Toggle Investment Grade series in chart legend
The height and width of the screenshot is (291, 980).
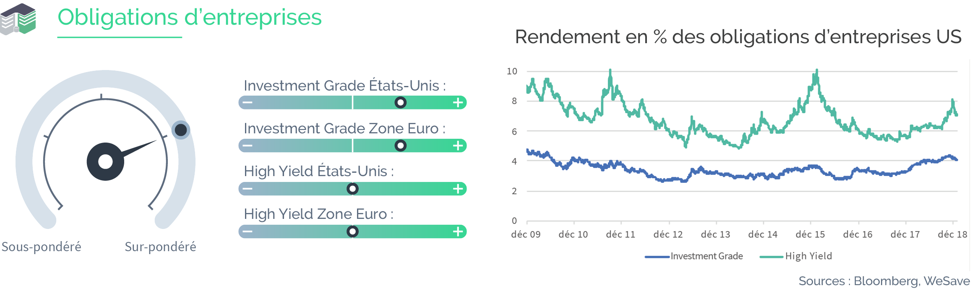[694, 256]
